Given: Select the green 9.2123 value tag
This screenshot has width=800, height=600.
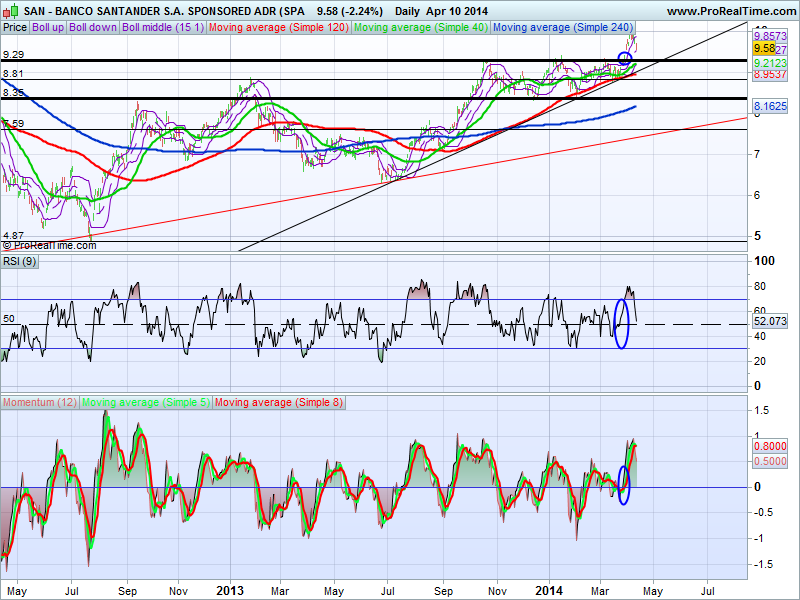Looking at the screenshot, I should [770, 63].
